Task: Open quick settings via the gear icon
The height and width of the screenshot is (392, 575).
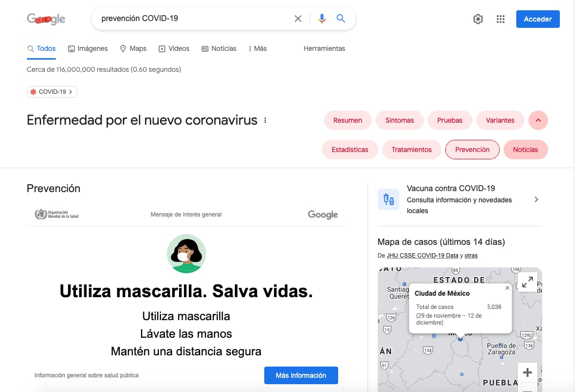Action: (x=478, y=19)
